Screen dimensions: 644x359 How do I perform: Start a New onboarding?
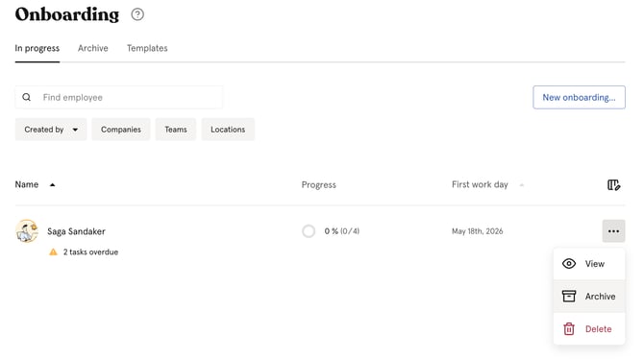[x=579, y=97]
